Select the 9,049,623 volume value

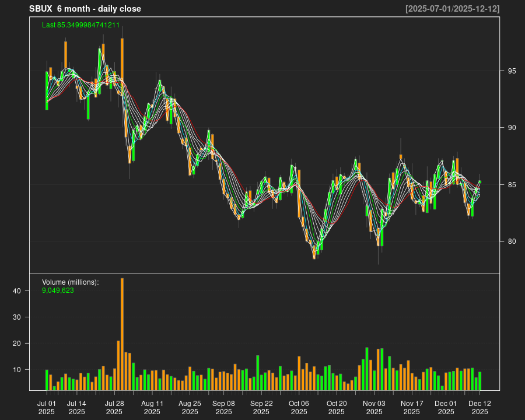pyautogui.click(x=58, y=290)
